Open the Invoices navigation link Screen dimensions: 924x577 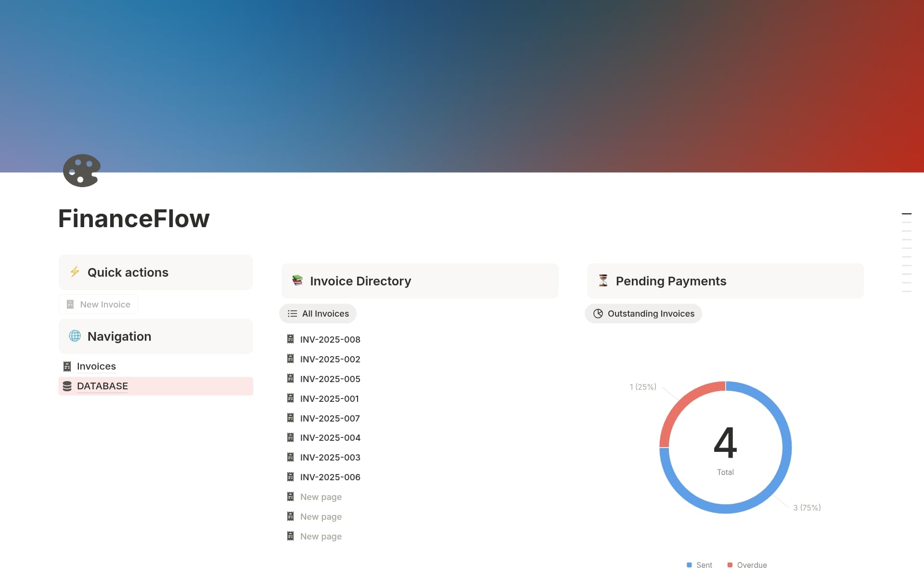click(96, 366)
